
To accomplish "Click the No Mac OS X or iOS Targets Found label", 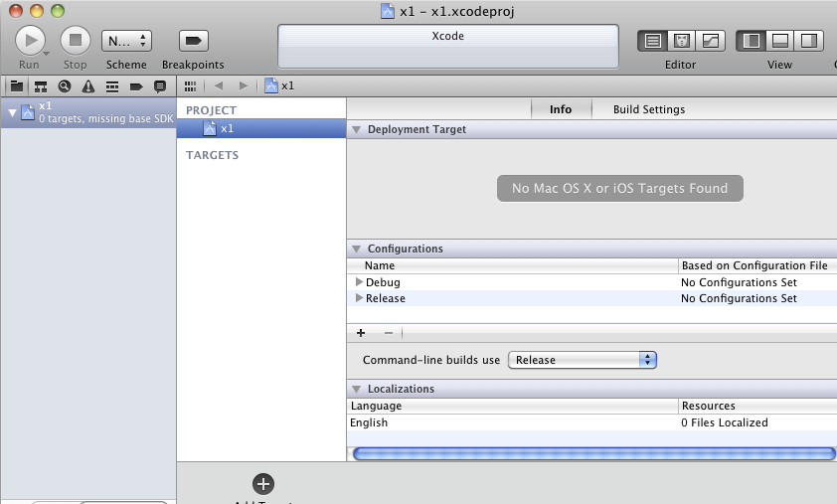I will click(x=619, y=189).
